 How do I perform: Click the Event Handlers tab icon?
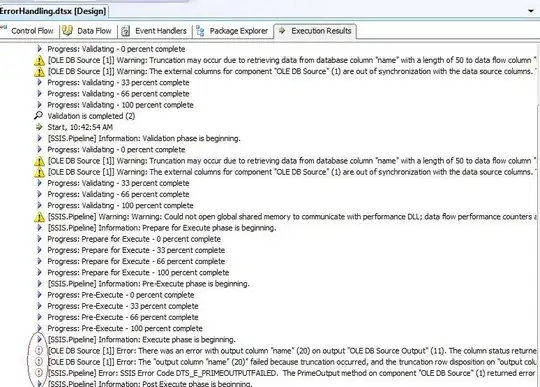coord(126,31)
